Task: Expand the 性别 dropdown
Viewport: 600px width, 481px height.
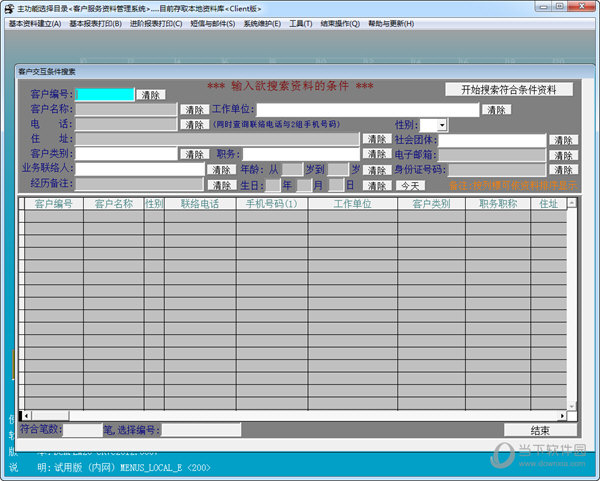Action: [442, 125]
